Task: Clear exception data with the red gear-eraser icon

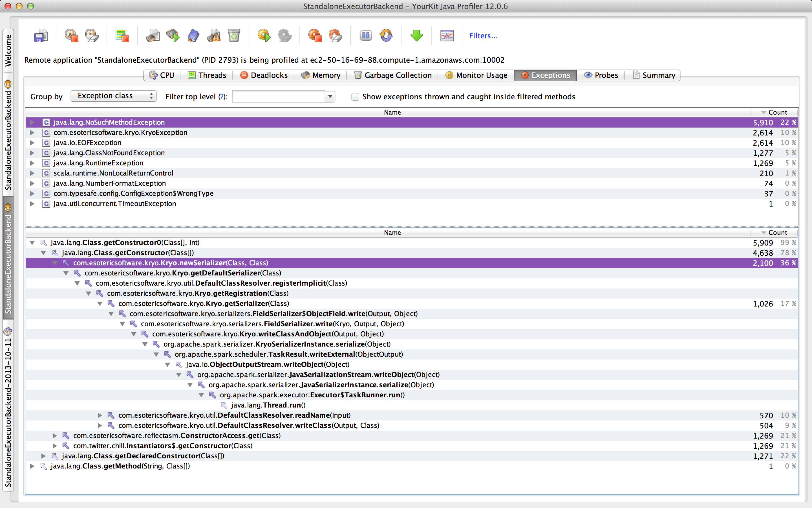Action: click(335, 36)
